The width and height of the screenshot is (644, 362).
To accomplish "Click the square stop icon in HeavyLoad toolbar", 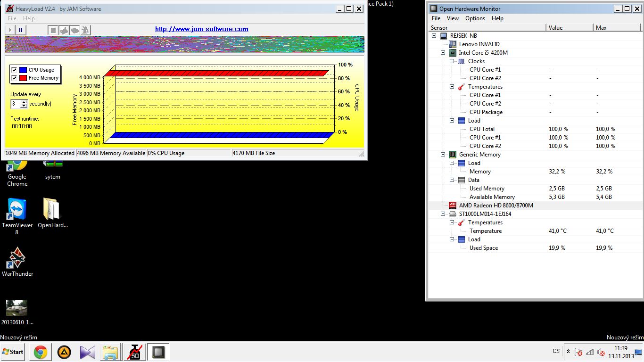I will (x=53, y=30).
